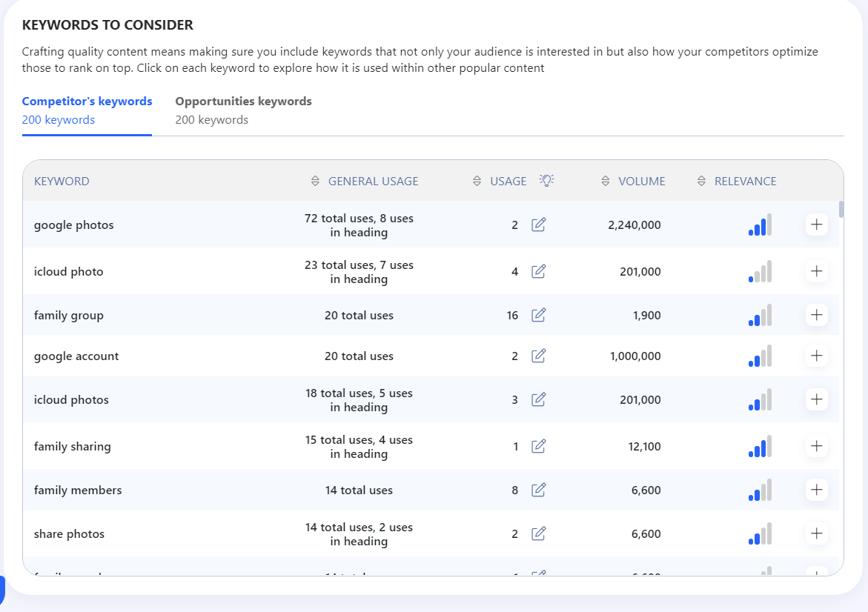Click '14 total uses, 2 uses in heading'
The width and height of the screenshot is (868, 612).
pos(359,534)
